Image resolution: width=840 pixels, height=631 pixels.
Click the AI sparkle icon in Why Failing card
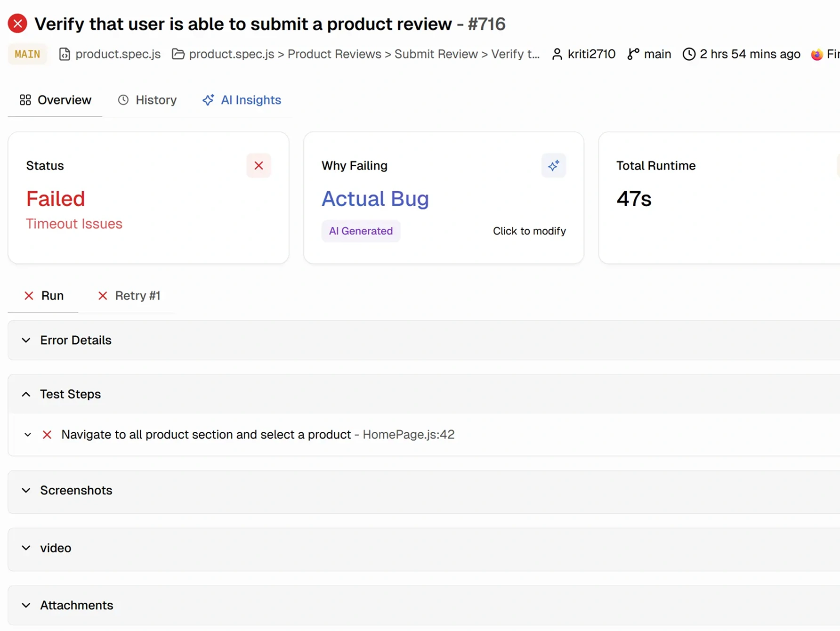pyautogui.click(x=553, y=166)
